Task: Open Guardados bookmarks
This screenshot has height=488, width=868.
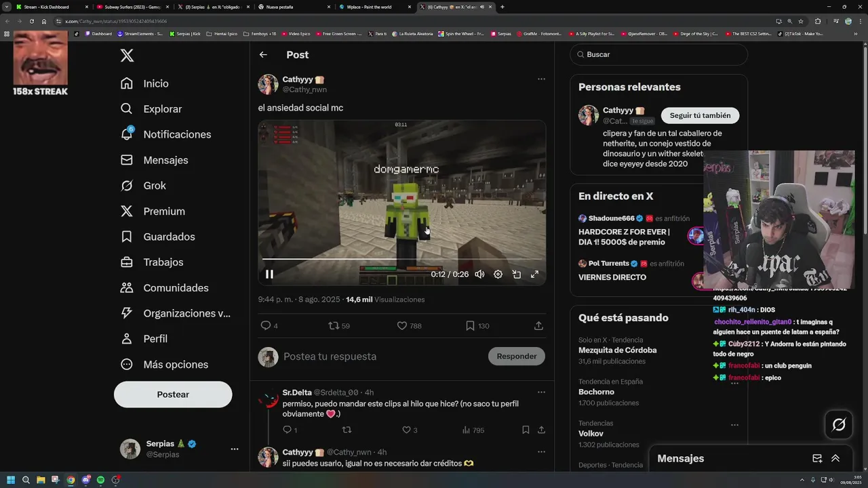Action: pos(157,237)
